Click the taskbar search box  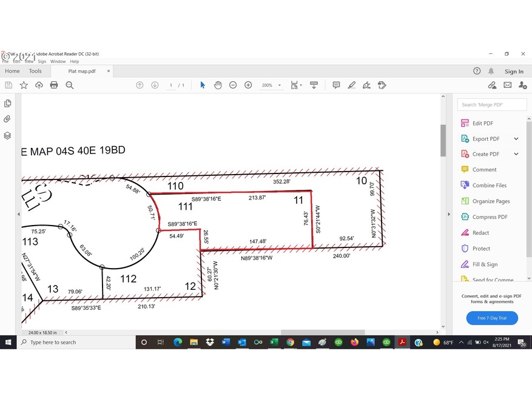point(76,343)
